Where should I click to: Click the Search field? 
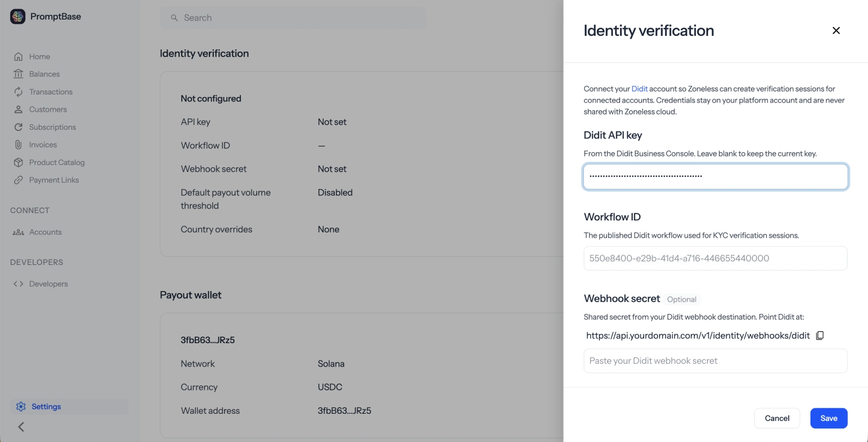pyautogui.click(x=293, y=18)
